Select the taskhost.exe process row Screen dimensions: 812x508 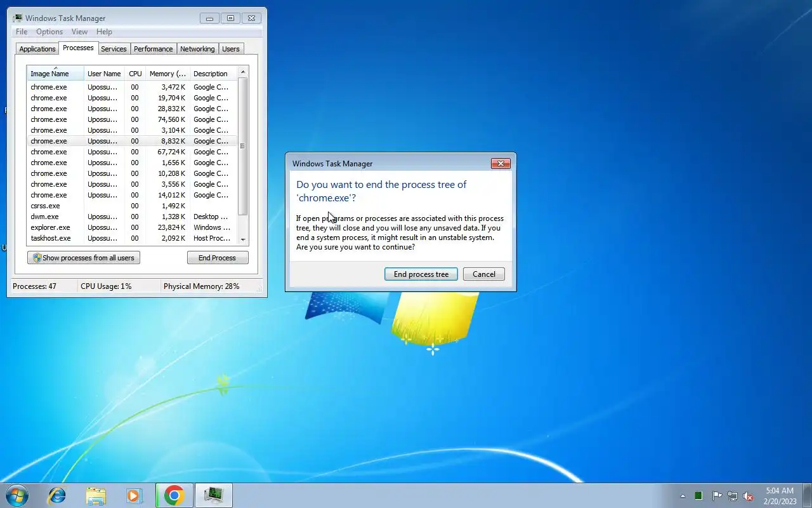(x=132, y=238)
